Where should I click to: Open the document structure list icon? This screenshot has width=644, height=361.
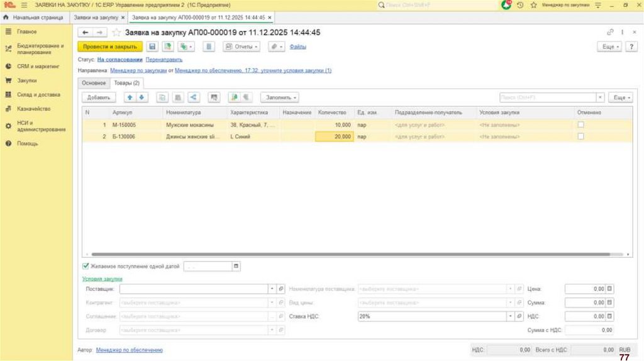(209, 47)
